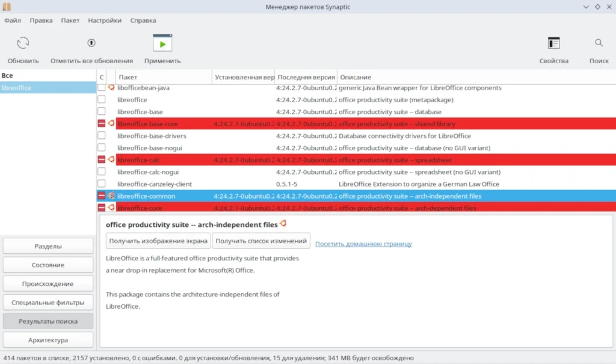Open the Справка menu

coord(143,20)
